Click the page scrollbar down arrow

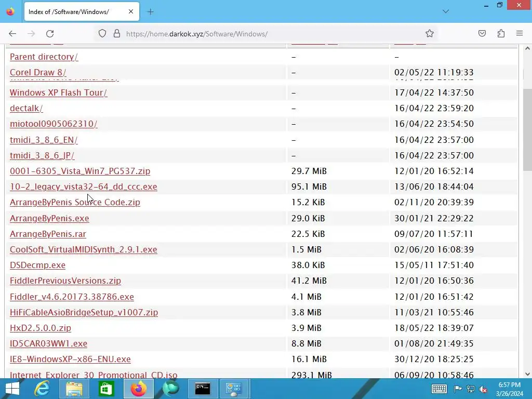click(x=527, y=374)
